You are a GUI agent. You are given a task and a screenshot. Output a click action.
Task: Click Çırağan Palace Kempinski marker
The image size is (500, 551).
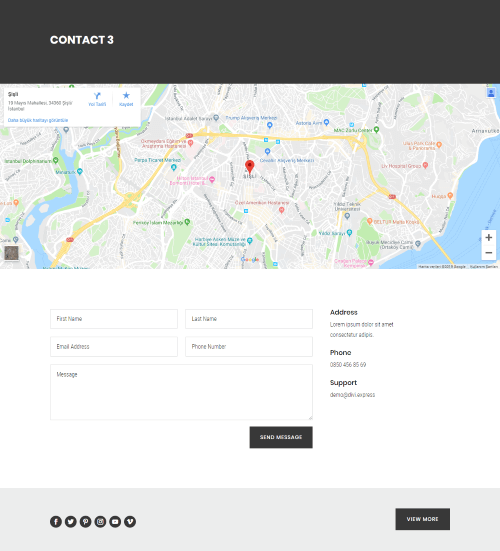371,262
